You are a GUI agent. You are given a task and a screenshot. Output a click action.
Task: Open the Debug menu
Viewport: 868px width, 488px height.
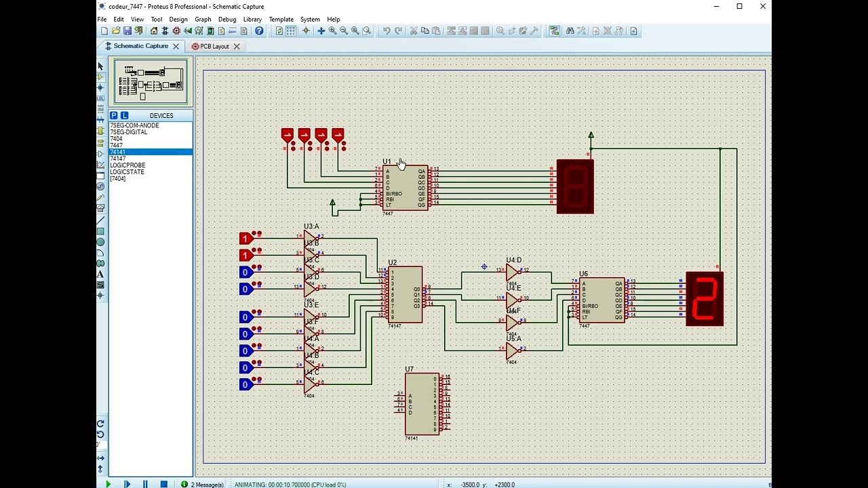point(227,19)
